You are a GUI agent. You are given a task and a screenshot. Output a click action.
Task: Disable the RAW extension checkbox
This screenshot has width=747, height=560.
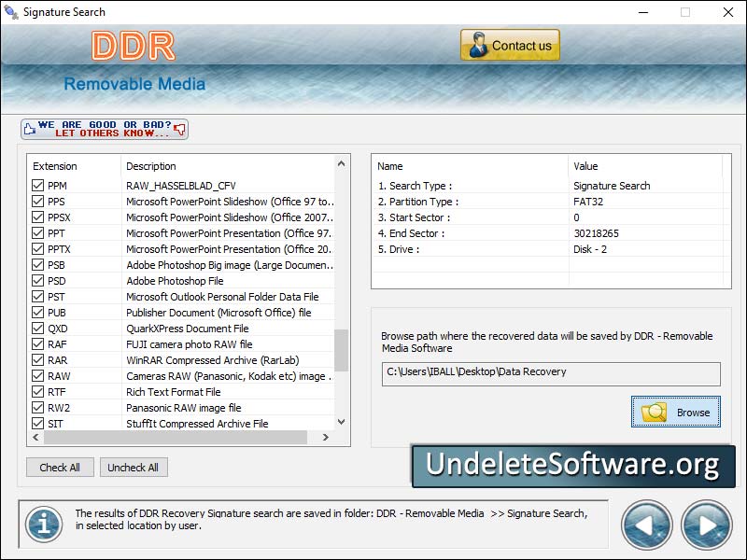coord(37,376)
